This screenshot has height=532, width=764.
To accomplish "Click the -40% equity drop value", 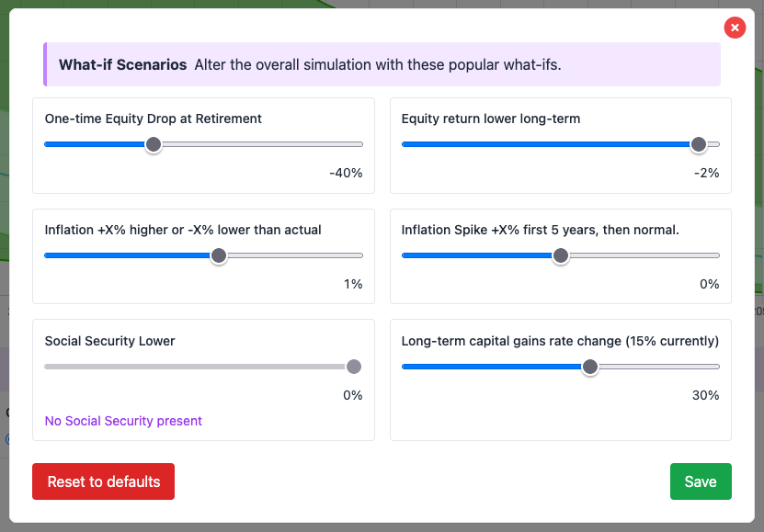I will click(346, 173).
